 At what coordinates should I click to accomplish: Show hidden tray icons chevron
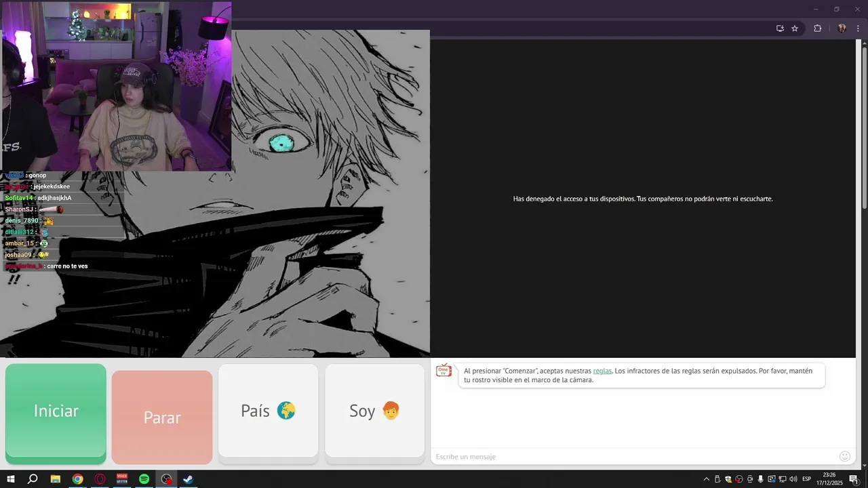(706, 479)
